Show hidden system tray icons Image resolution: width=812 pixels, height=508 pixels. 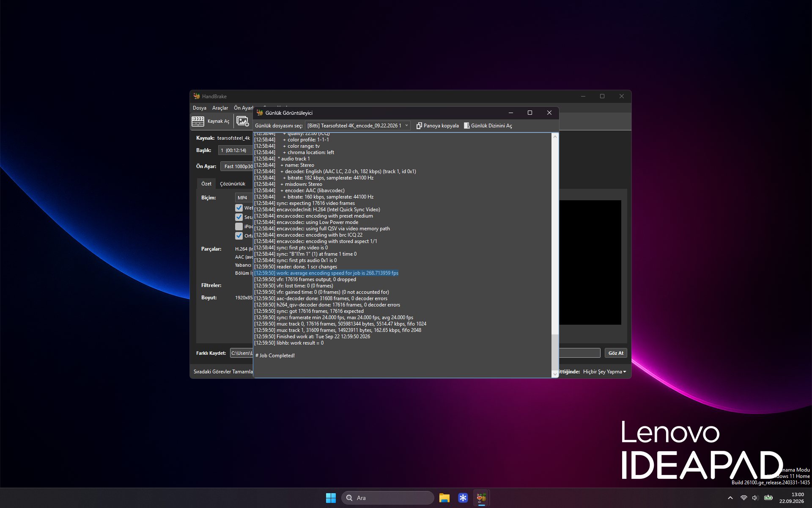point(730,498)
